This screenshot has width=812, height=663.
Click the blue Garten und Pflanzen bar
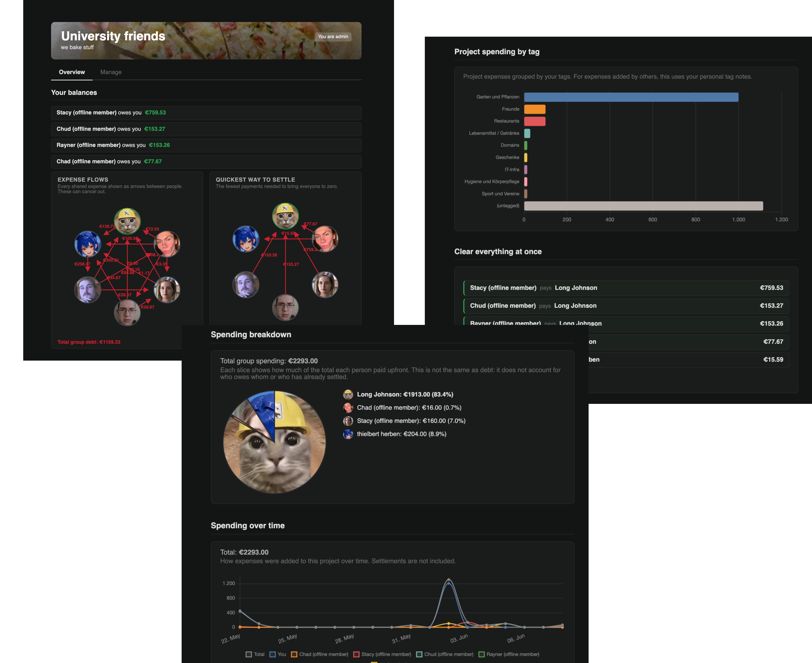[x=631, y=97]
